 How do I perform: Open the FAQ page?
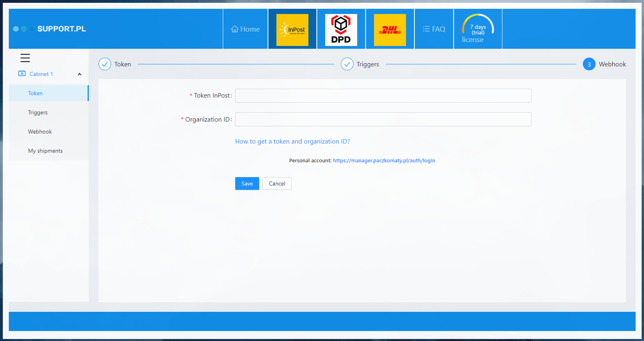tap(434, 29)
